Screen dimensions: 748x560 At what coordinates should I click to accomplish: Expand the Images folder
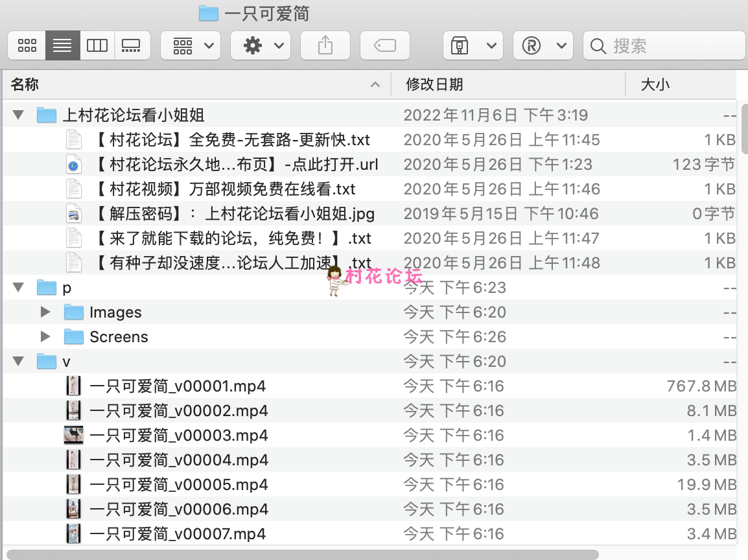45,312
